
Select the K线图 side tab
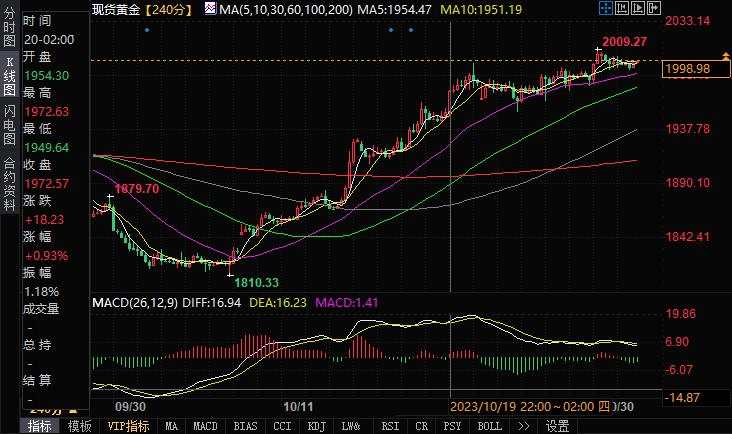9,76
